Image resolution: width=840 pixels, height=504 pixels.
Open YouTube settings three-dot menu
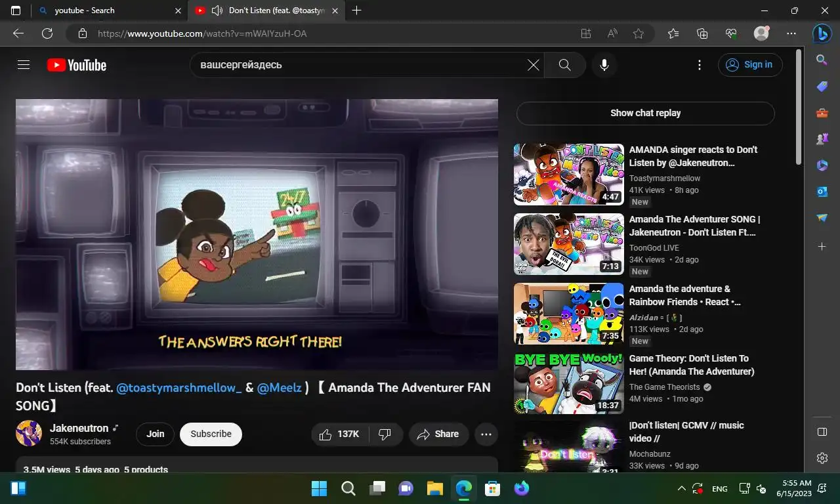coord(700,65)
